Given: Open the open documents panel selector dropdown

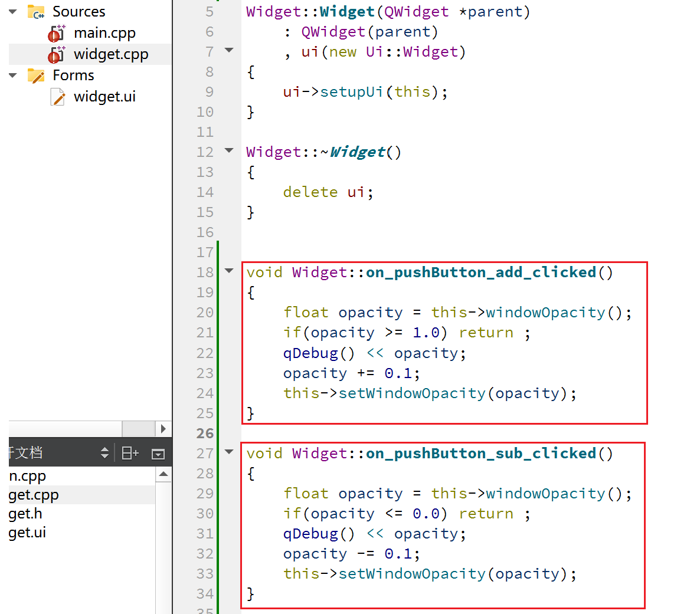Looking at the screenshot, I should click(x=104, y=453).
